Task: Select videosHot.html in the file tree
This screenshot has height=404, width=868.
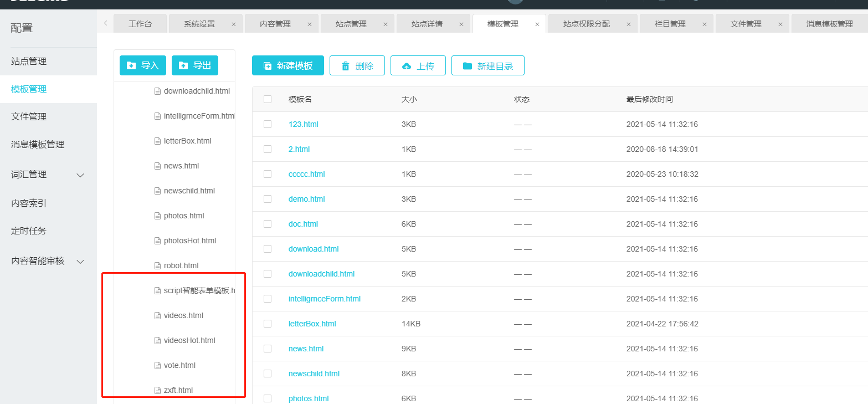Action: [189, 340]
